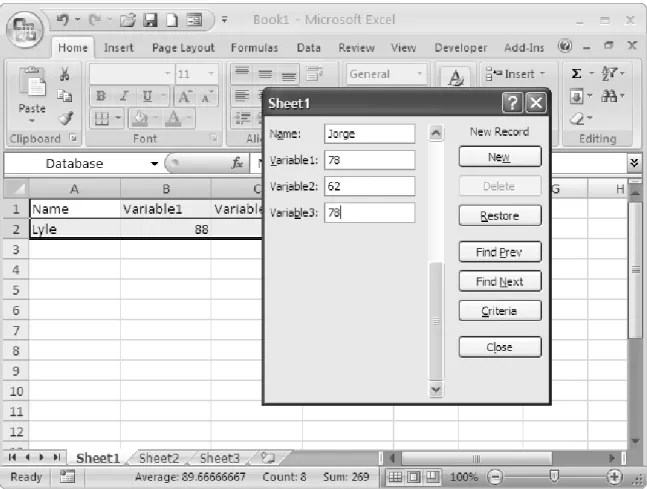
Task: Open the Data tab
Action: [x=309, y=48]
